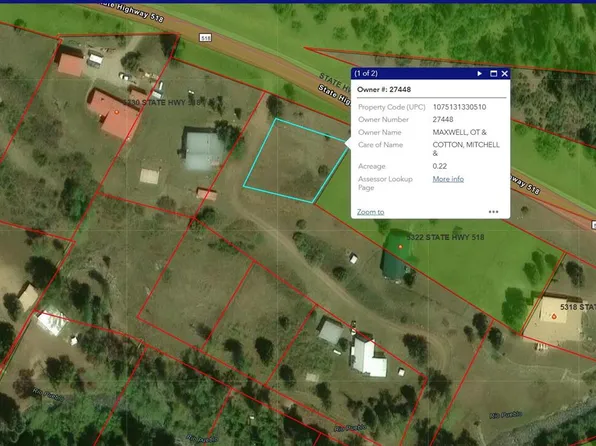The image size is (596, 446).
Task: Open popup actions ellipsis menu
Action: 493,212
